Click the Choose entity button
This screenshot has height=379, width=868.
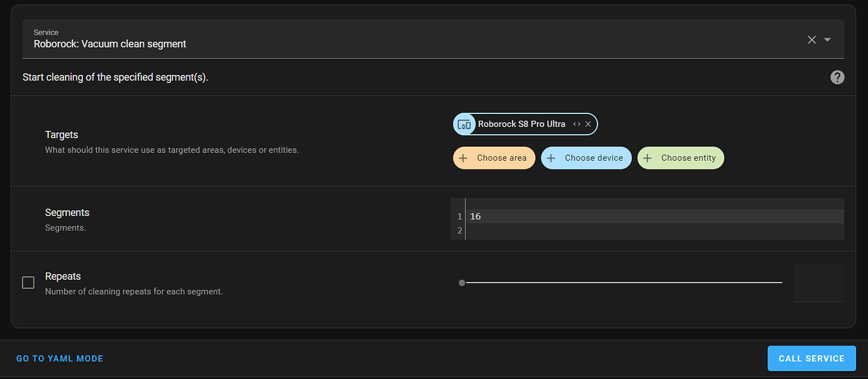tap(681, 158)
